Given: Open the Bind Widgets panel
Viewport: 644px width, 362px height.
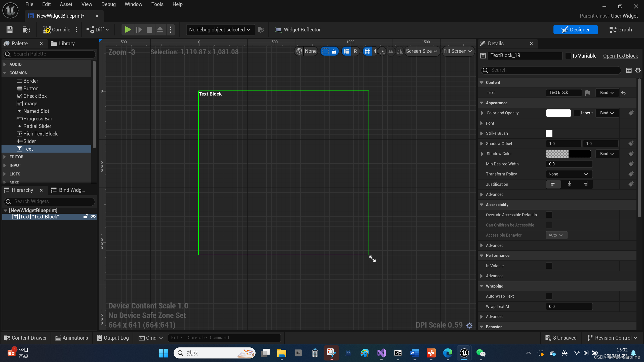Looking at the screenshot, I should click(71, 190).
